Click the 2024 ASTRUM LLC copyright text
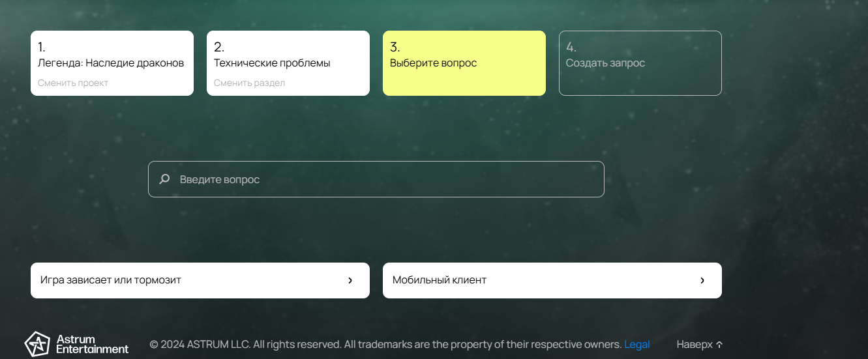868x359 pixels. tap(385, 344)
